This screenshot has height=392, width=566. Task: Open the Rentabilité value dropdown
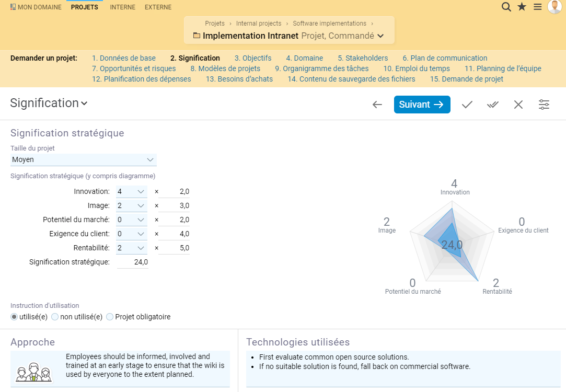click(131, 248)
